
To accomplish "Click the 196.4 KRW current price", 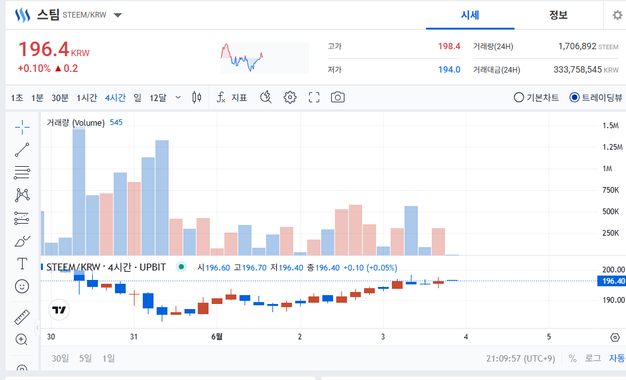I will pos(54,50).
